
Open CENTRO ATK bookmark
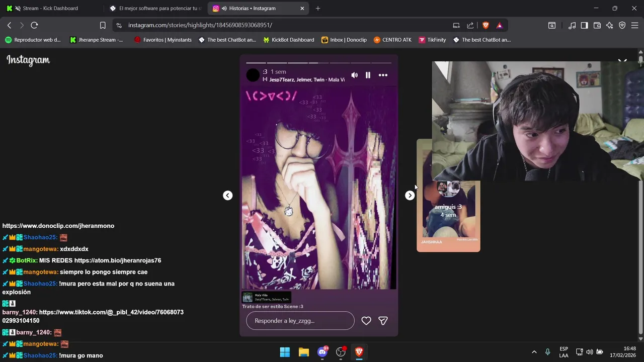click(392, 40)
